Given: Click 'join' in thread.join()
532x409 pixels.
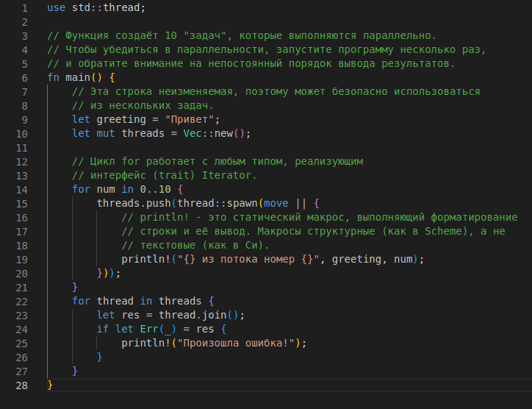Looking at the screenshot, I should 215,315.
